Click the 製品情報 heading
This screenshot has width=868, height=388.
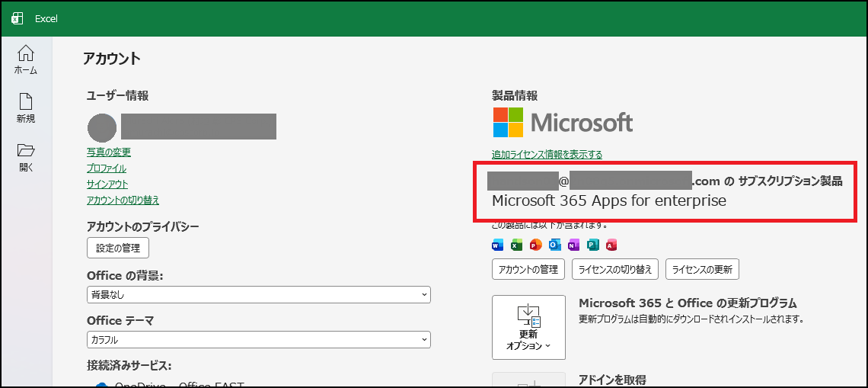pyautogui.click(x=515, y=96)
